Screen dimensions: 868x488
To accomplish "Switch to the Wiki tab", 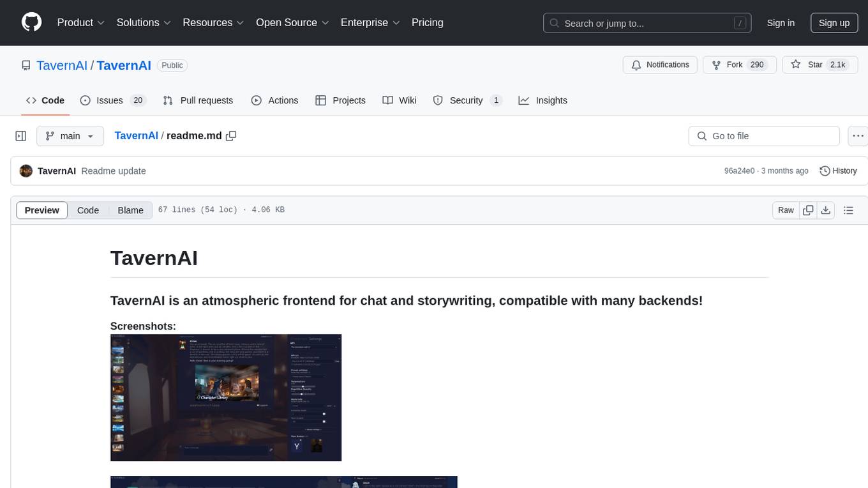I will point(400,100).
